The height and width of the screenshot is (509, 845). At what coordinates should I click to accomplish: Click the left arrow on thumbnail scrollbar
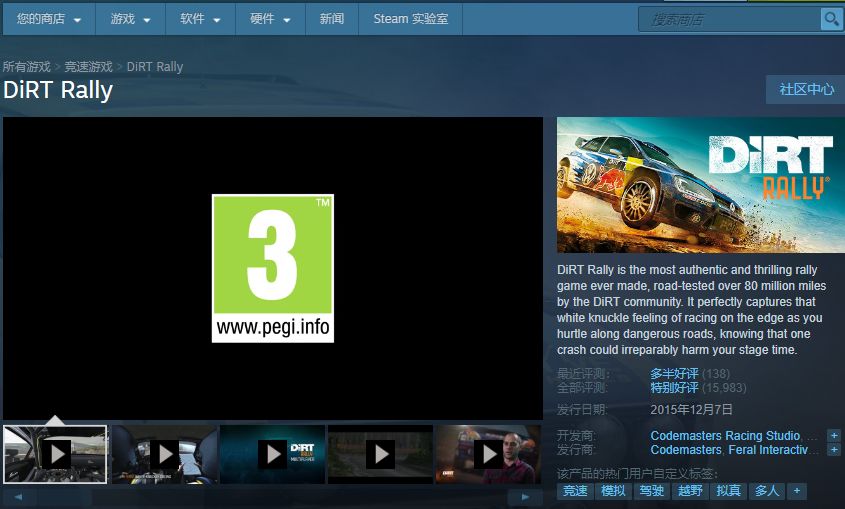coord(18,497)
